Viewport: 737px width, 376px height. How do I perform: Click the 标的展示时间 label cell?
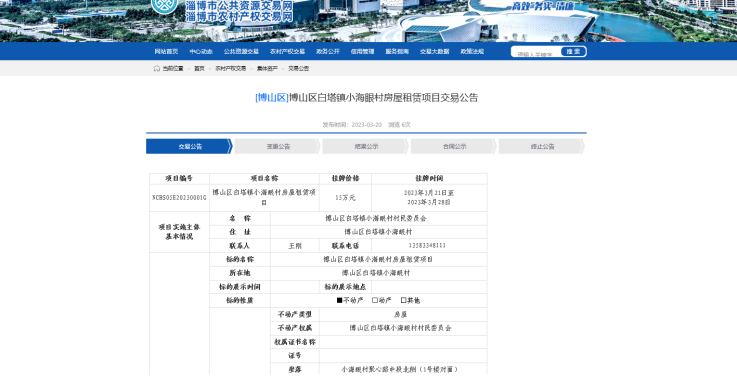pyautogui.click(x=240, y=287)
